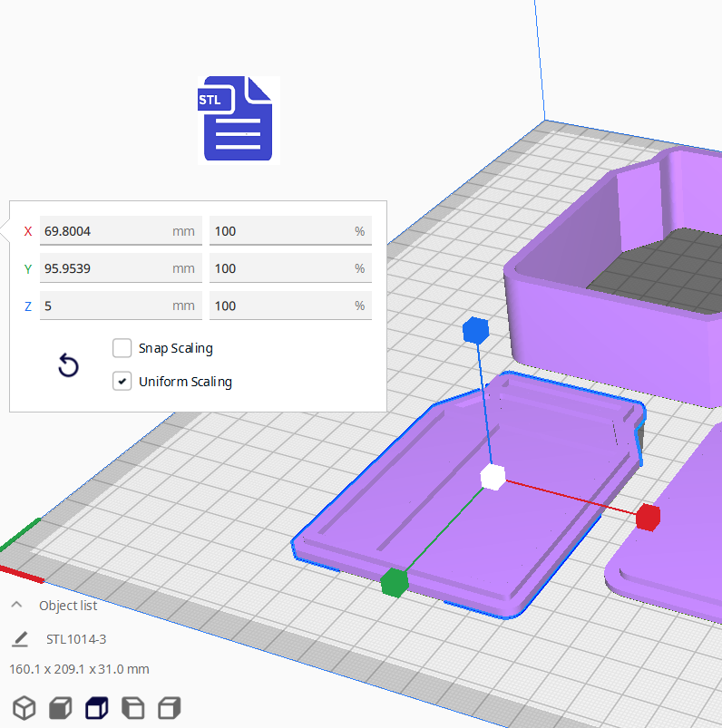Uncheck the Uniform Scaling checkbox
Viewport: 722px width, 728px height.
(x=122, y=382)
